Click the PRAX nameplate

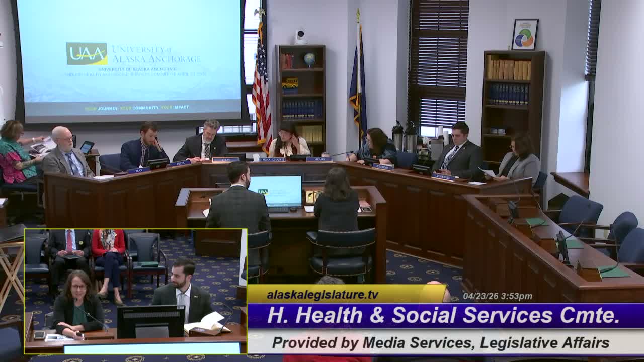point(138,170)
